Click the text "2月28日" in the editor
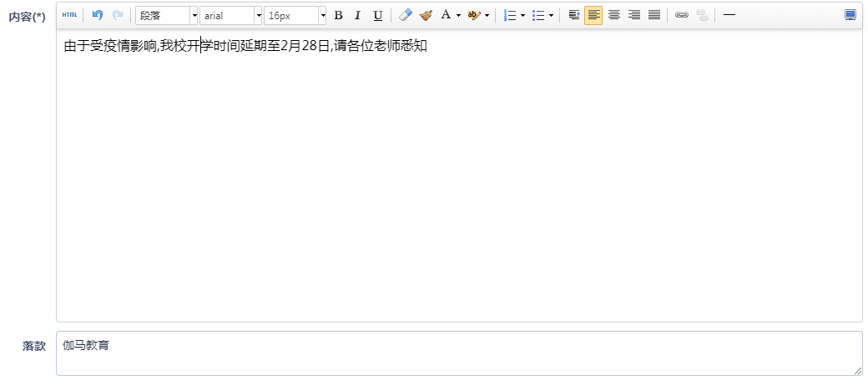The width and height of the screenshot is (868, 381). click(x=305, y=46)
